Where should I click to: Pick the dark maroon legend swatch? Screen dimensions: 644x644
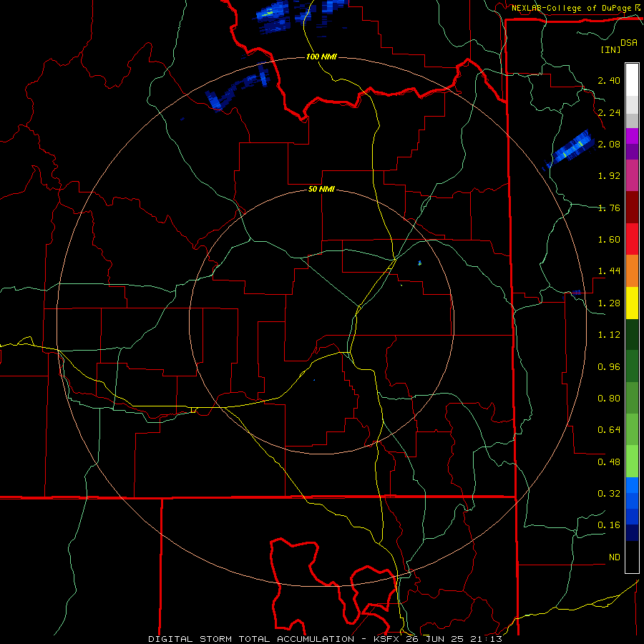click(632, 208)
